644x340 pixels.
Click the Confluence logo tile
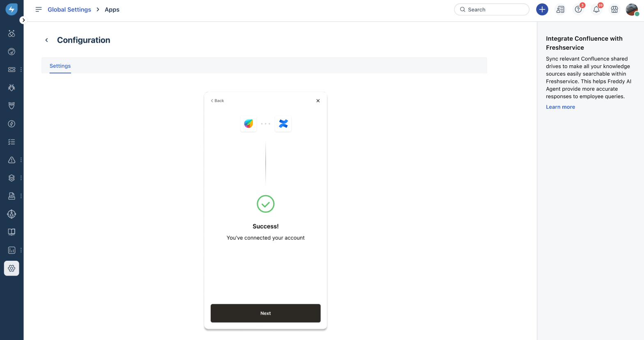click(283, 124)
